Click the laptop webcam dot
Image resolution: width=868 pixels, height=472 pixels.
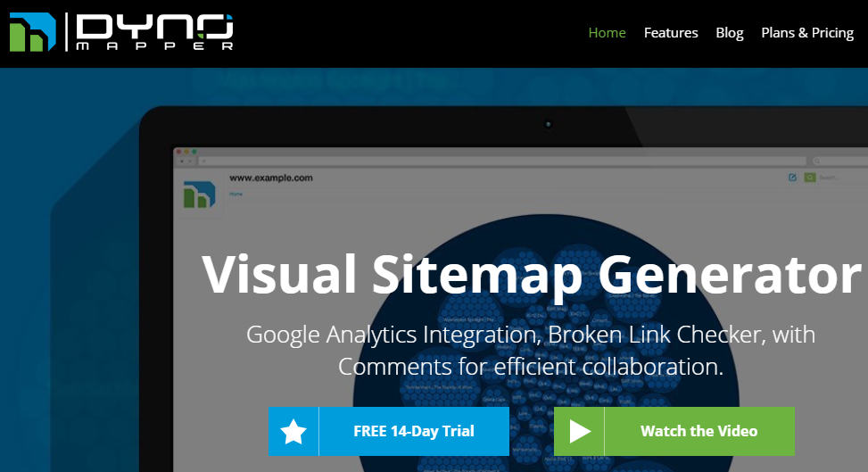pyautogui.click(x=548, y=124)
